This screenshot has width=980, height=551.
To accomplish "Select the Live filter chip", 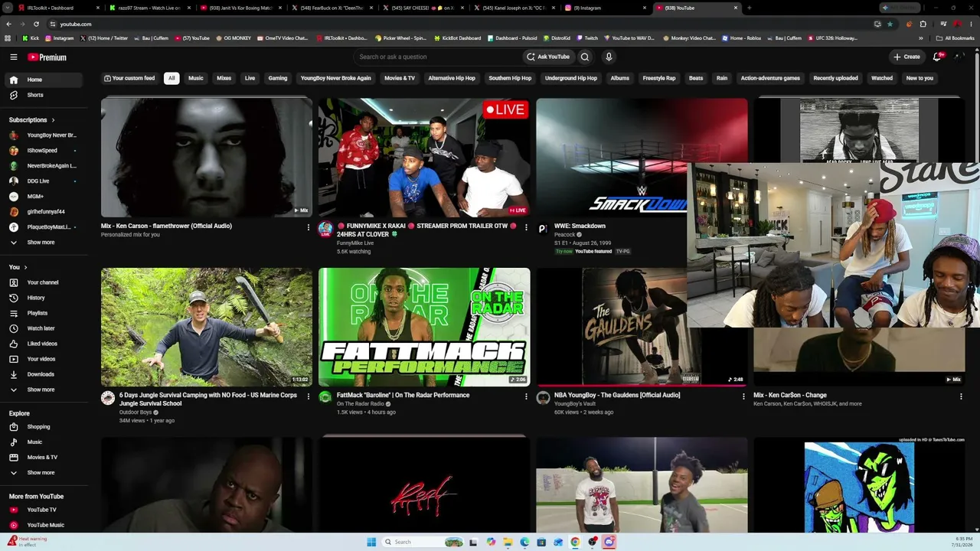I will coord(250,78).
